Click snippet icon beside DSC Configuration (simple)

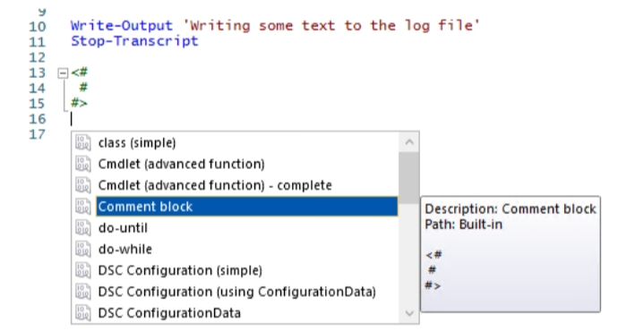point(83,270)
